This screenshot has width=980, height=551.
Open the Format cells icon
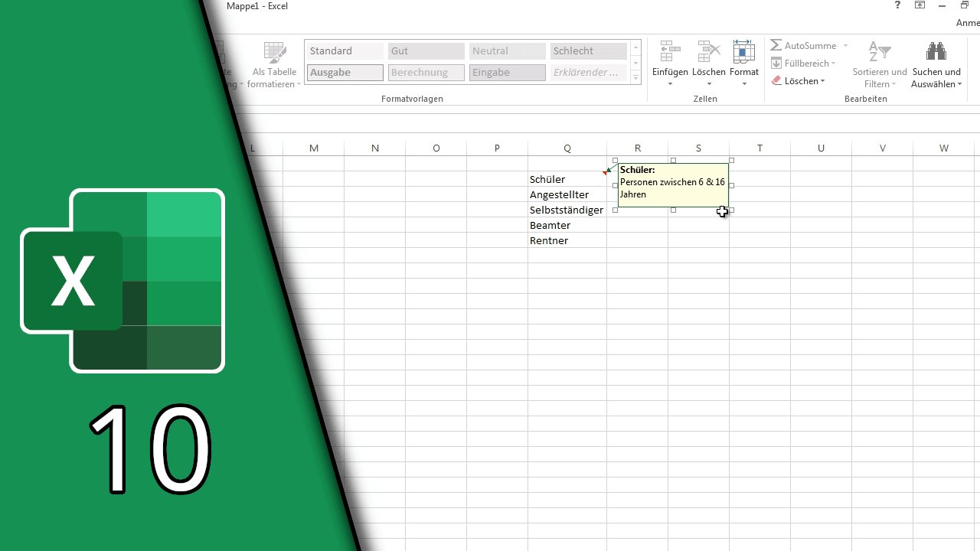pyautogui.click(x=743, y=51)
